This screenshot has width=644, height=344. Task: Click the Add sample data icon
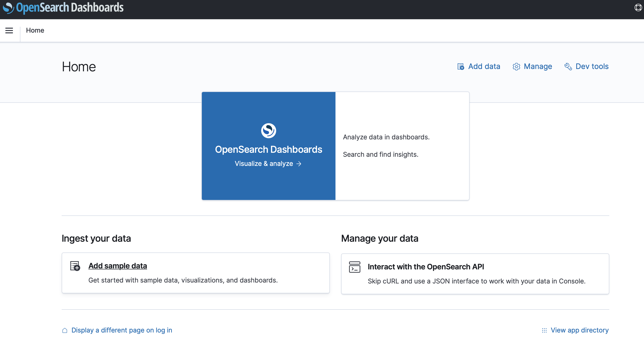pos(75,266)
